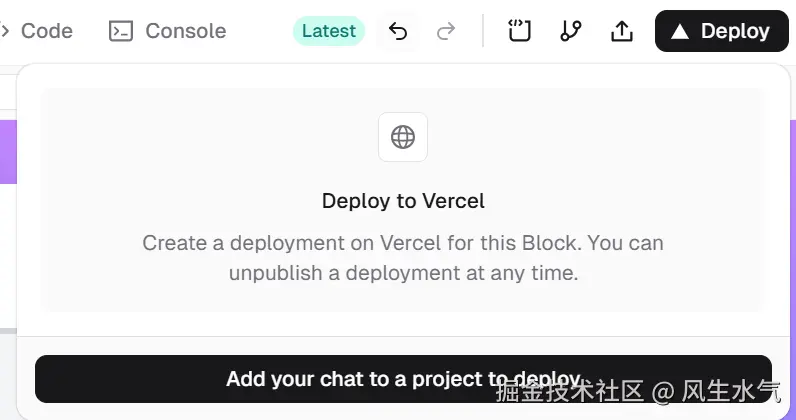This screenshot has height=420, width=796.
Task: Click the redo arrow icon
Action: point(446,31)
